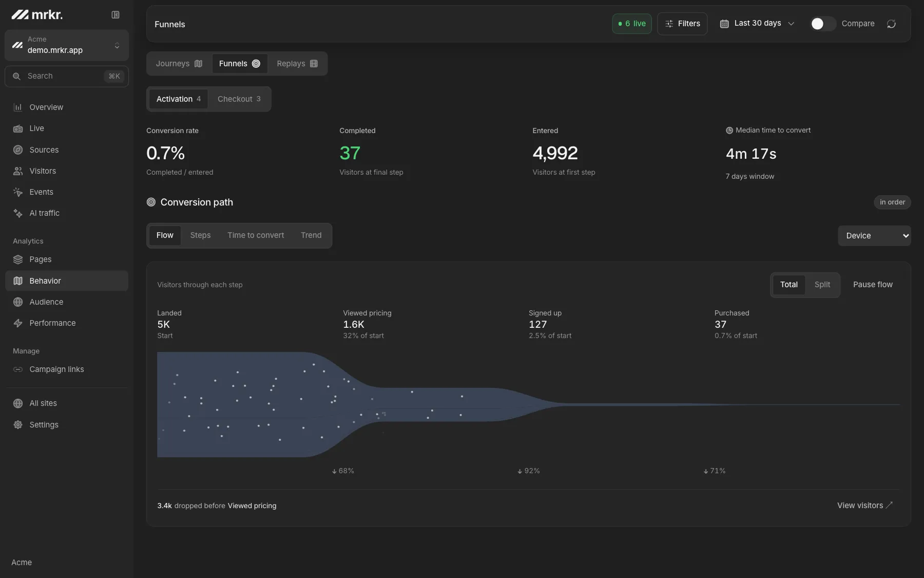Toggle the Compare switch
924x578 pixels.
(x=823, y=24)
